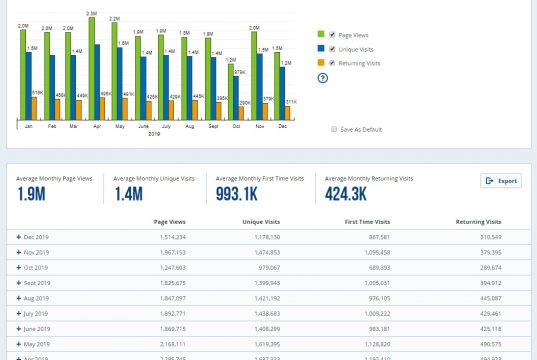Click the Export button

point(501,181)
